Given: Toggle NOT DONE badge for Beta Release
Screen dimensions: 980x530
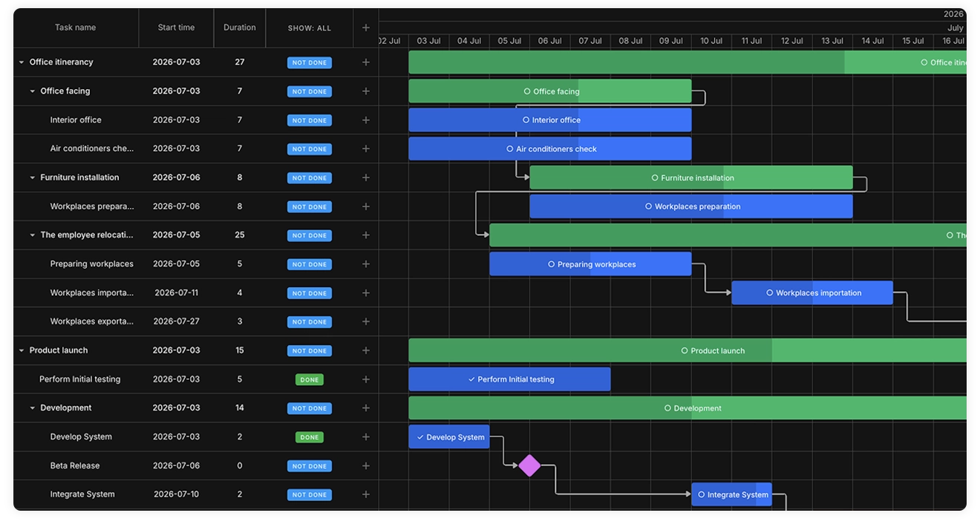Looking at the screenshot, I should (x=310, y=466).
